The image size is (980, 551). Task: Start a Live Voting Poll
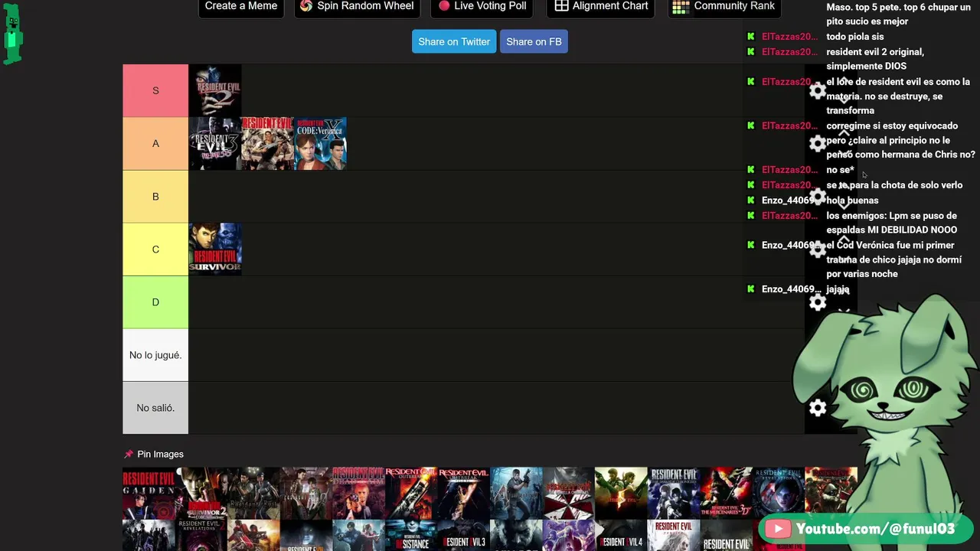click(x=482, y=6)
